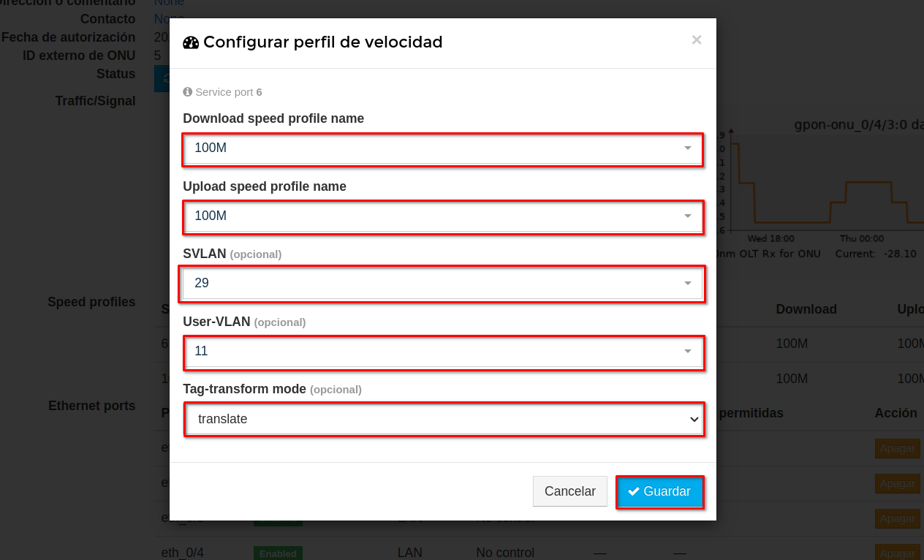
Task: Click the User-VLAN combo box arrow
Action: click(687, 352)
